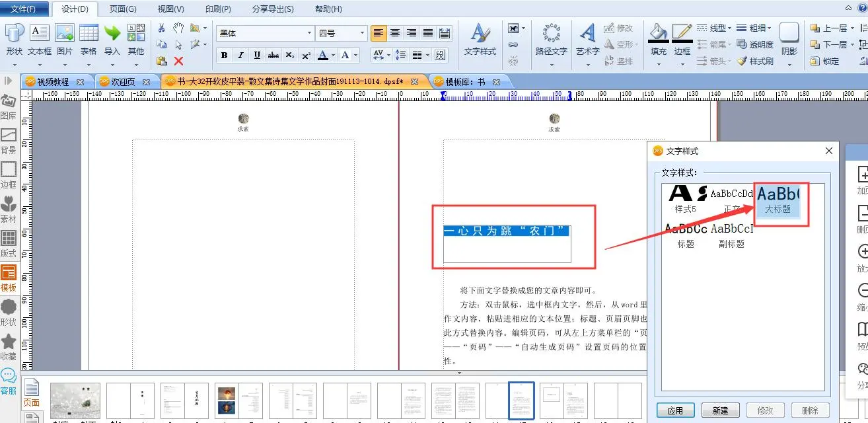Open the 模板 panel in left sidebar

click(9, 278)
